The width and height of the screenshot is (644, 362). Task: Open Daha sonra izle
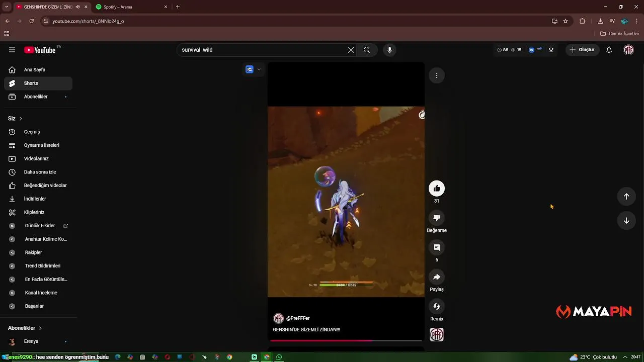pos(38,172)
